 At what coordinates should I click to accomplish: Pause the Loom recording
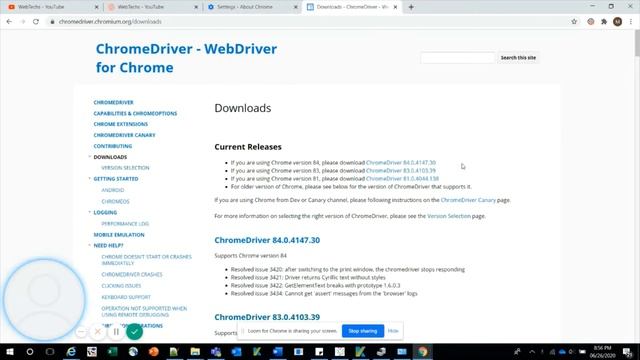(116, 332)
